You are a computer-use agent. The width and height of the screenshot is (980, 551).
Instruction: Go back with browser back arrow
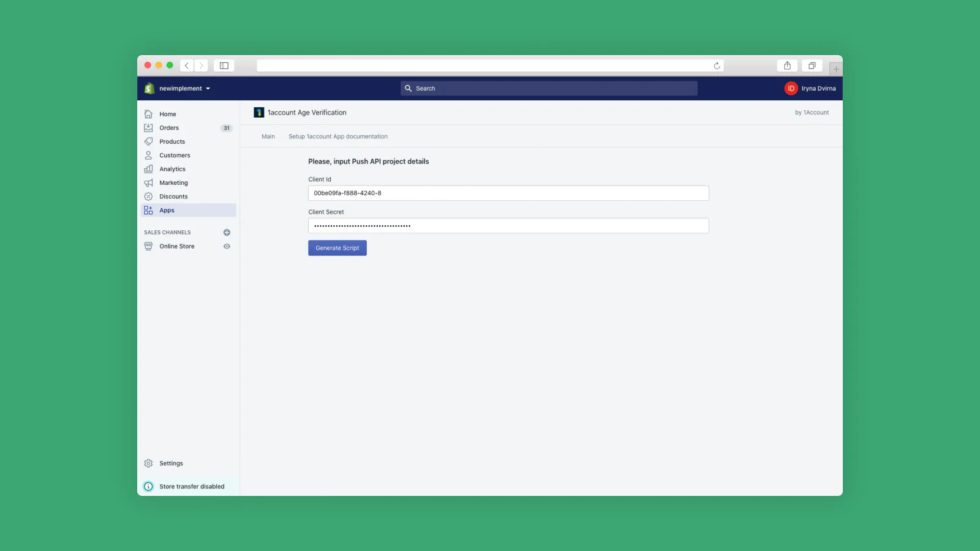187,66
